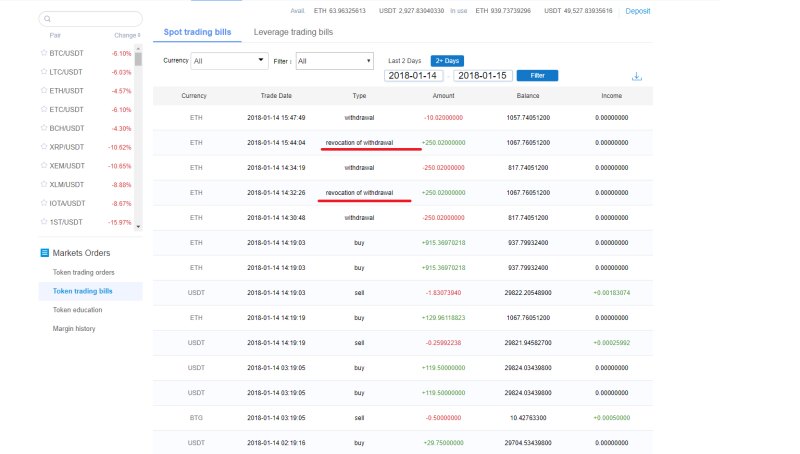Click the download export icon
The height and width of the screenshot is (454, 800).
click(x=637, y=76)
